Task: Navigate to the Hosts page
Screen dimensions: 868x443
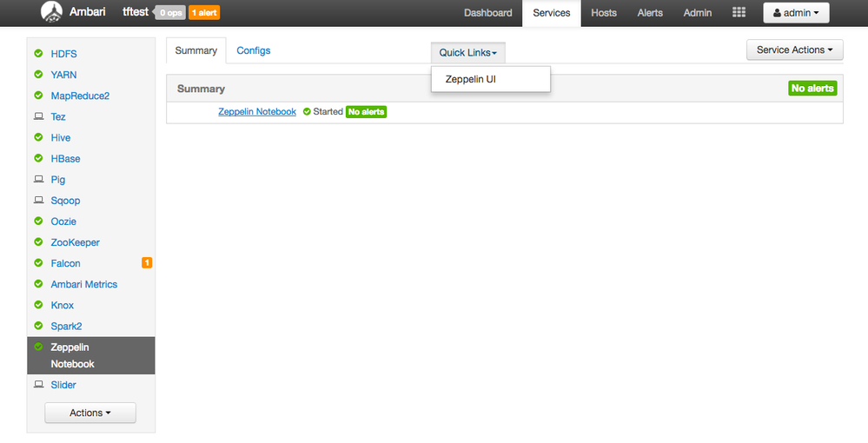Action: click(x=603, y=13)
